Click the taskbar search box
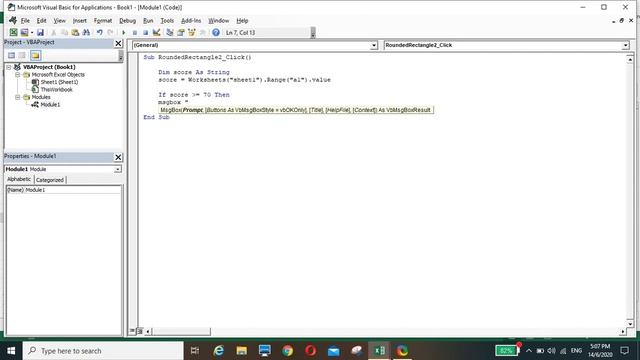 tap(103, 351)
